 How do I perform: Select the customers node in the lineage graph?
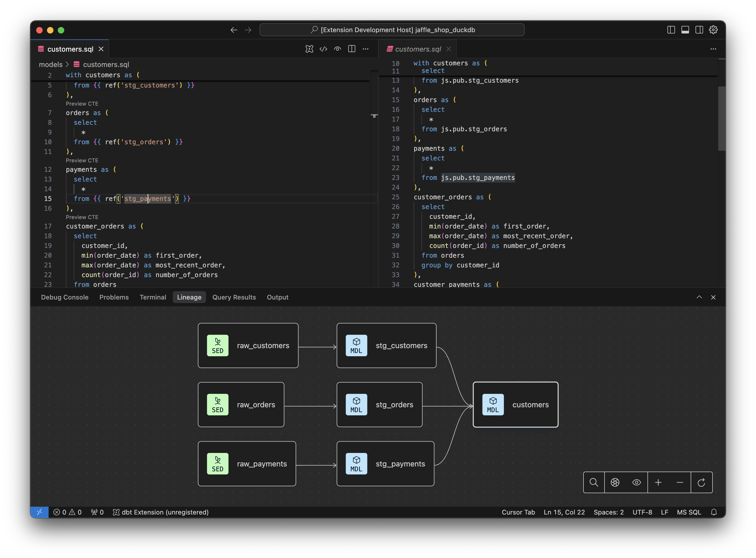pos(516,405)
